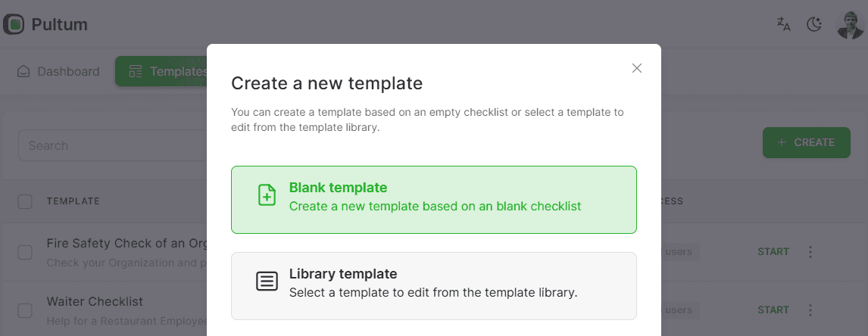This screenshot has height=336, width=868.
Task: Focus the Search input field
Action: pos(113,145)
